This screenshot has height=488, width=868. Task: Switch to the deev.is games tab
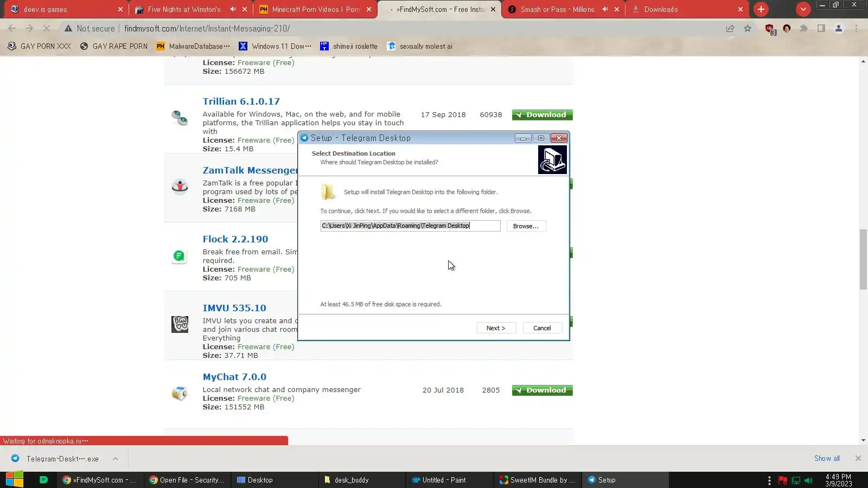65,9
